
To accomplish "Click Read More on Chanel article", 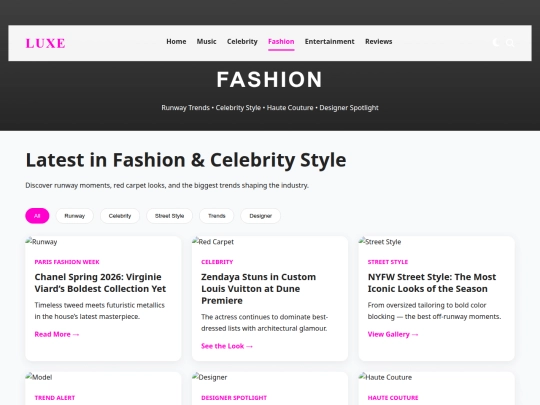I will tap(57, 334).
